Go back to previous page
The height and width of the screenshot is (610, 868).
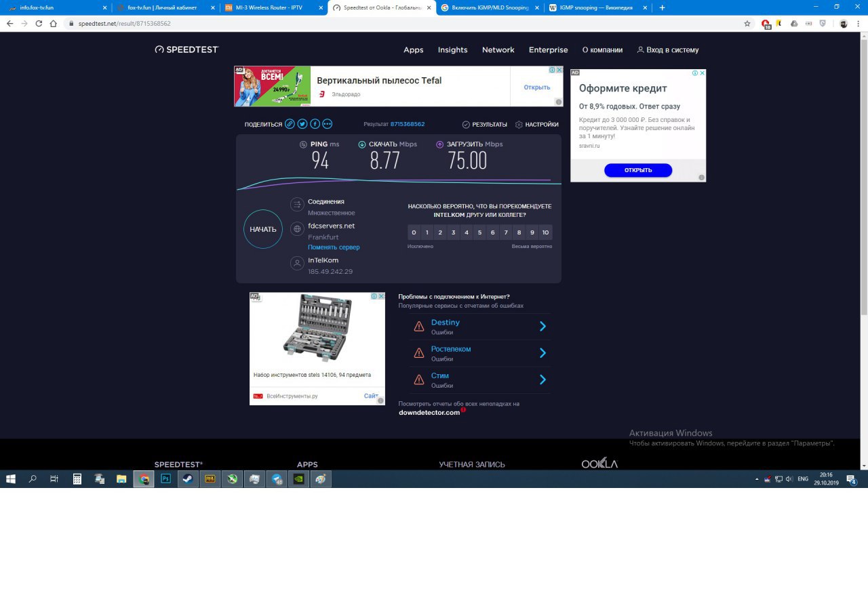pyautogui.click(x=9, y=23)
